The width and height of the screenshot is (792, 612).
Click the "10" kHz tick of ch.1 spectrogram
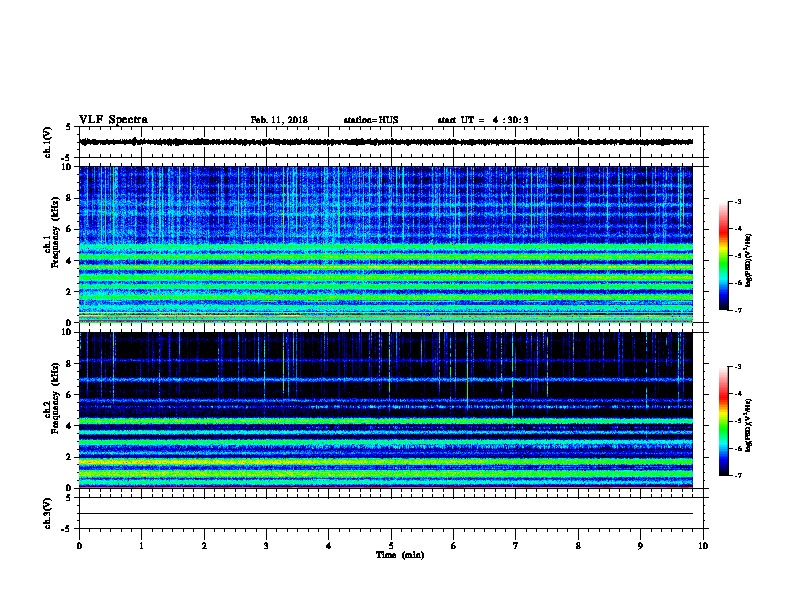tap(67, 167)
